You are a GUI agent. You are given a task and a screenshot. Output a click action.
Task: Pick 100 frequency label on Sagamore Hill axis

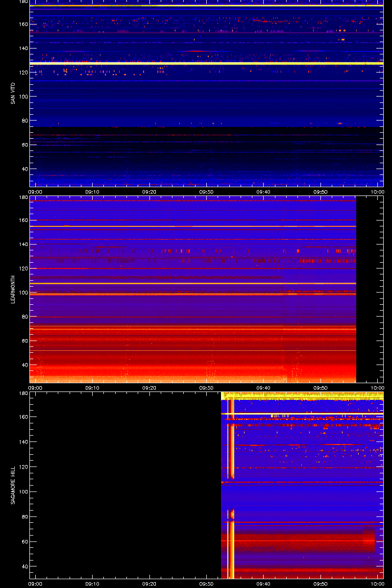(x=23, y=492)
